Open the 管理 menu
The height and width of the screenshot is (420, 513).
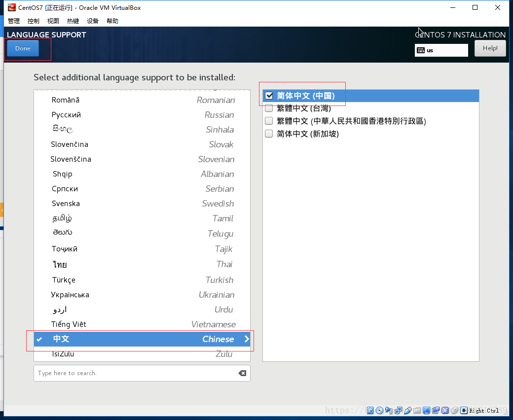pos(14,21)
